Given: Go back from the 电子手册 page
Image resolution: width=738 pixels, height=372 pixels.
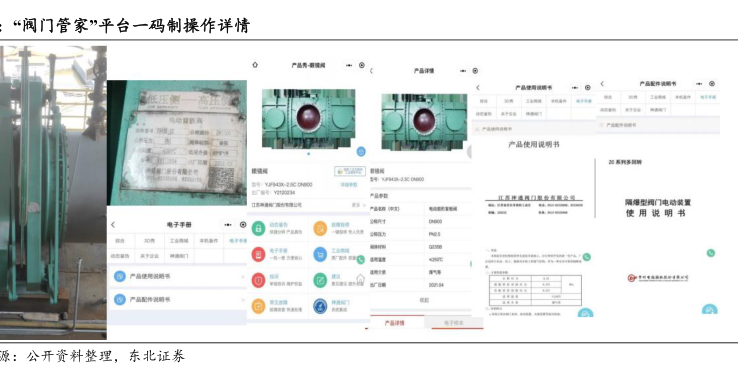Looking at the screenshot, I should (113, 225).
